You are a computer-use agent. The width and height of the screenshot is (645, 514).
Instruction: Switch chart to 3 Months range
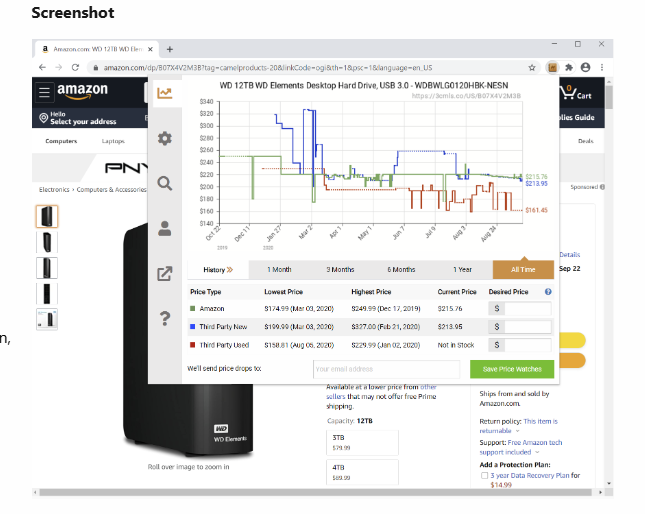pos(340,270)
